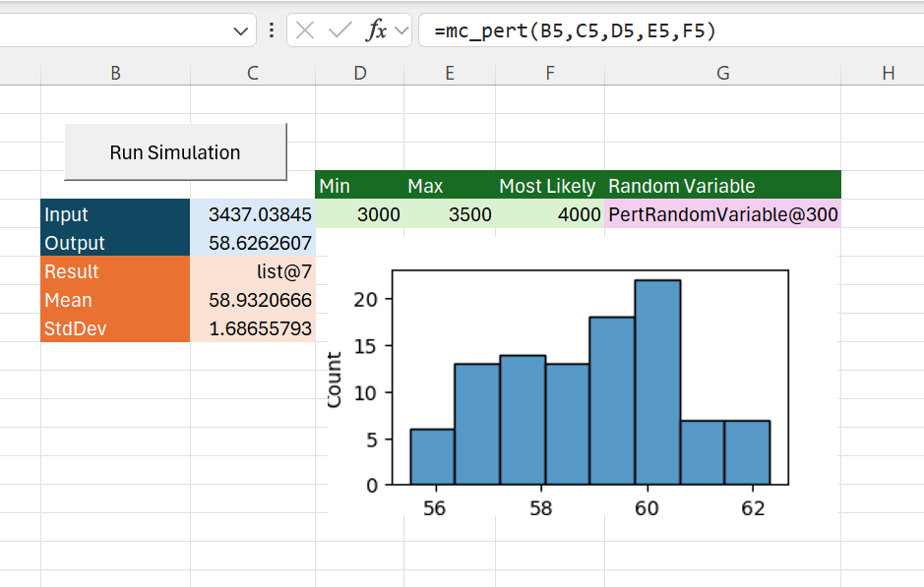Select the cell containing 3500
This screenshot has height=587, width=924.
pyautogui.click(x=450, y=213)
